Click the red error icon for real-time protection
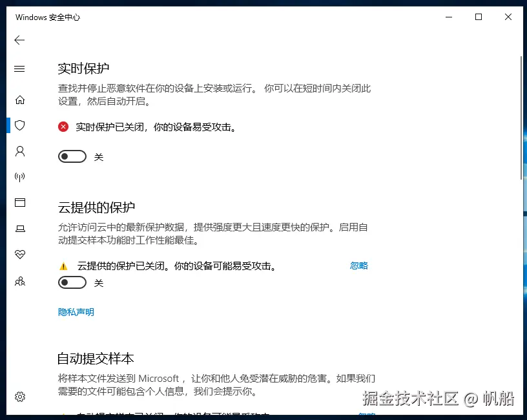527x420 pixels. [63, 127]
